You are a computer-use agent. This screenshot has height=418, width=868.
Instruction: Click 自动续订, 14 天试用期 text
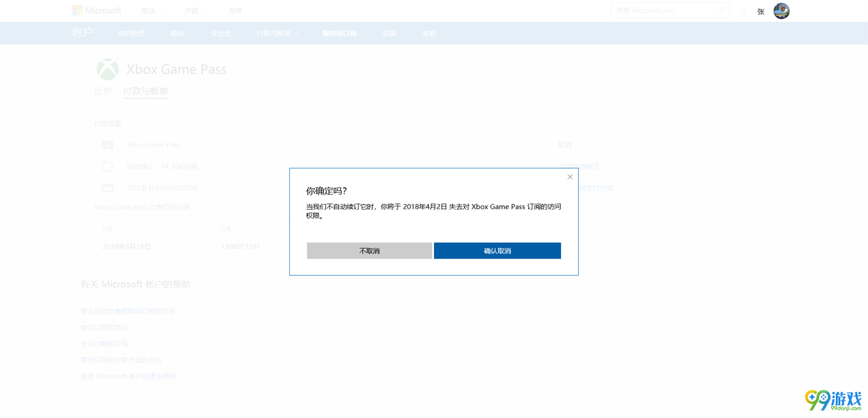pos(162,166)
